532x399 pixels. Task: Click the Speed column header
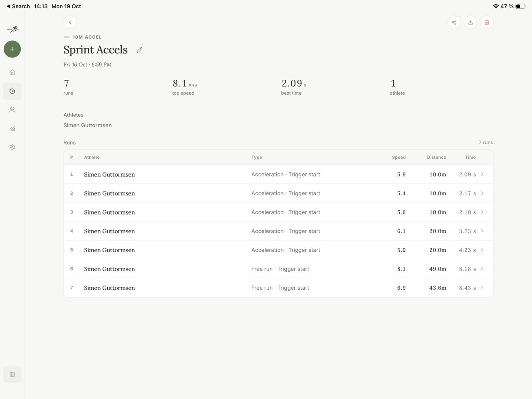point(399,157)
